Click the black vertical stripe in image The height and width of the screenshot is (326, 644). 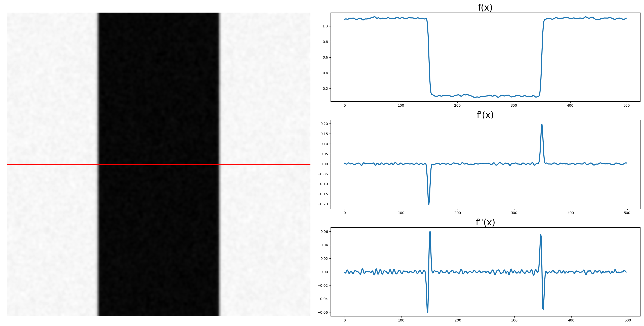pyautogui.click(x=158, y=101)
